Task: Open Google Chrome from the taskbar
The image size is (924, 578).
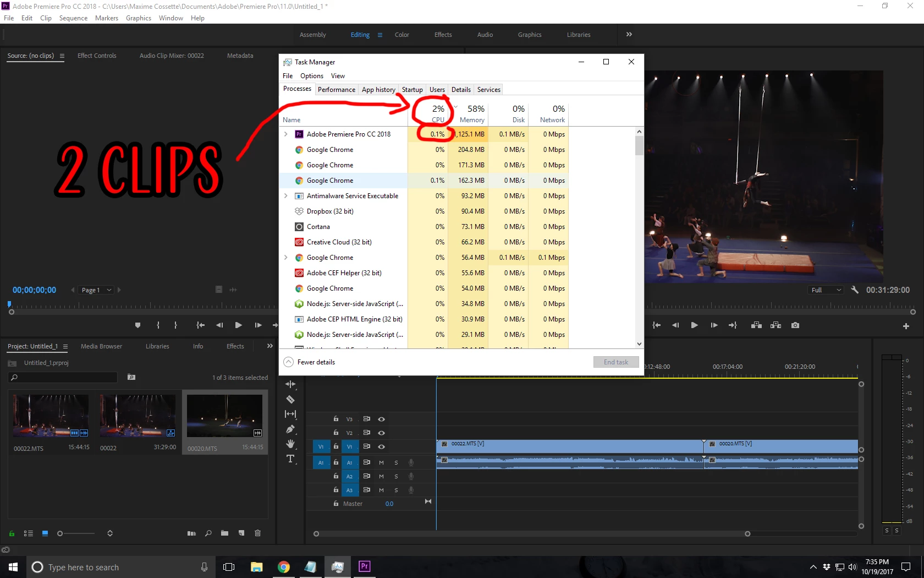Action: [284, 566]
